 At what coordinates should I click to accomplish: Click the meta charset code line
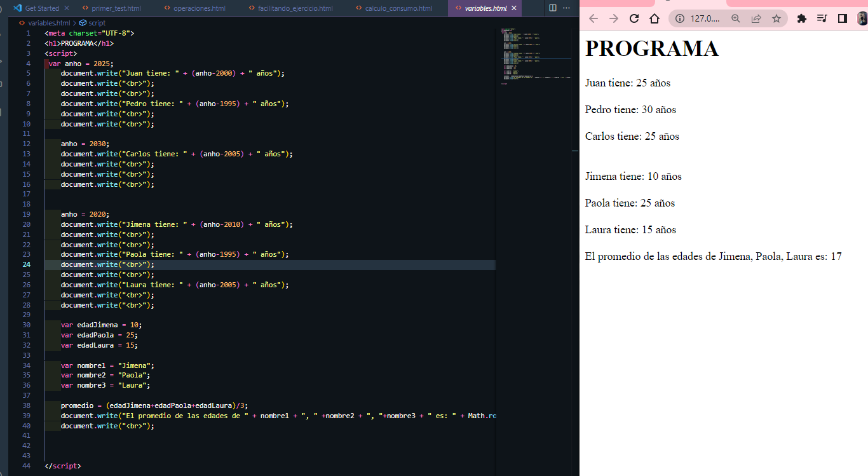pos(89,32)
